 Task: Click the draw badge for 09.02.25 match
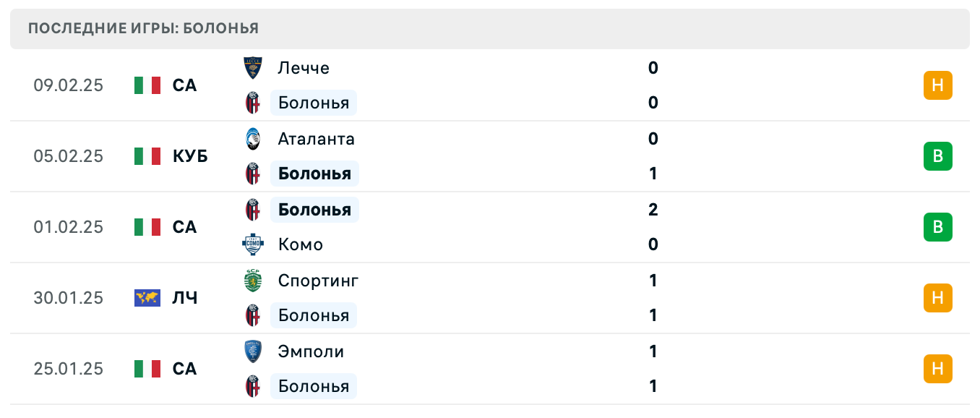pos(937,85)
